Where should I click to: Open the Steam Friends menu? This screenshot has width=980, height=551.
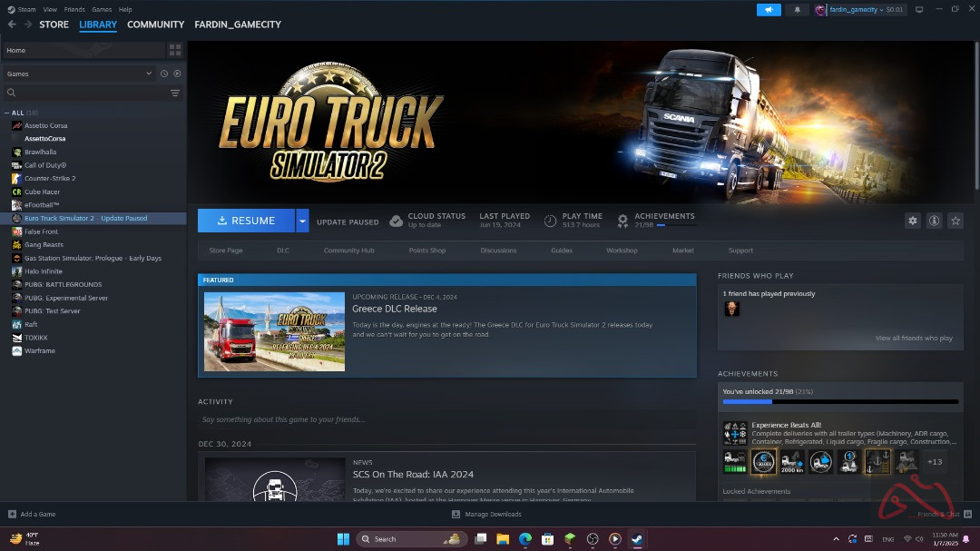pos(73,9)
